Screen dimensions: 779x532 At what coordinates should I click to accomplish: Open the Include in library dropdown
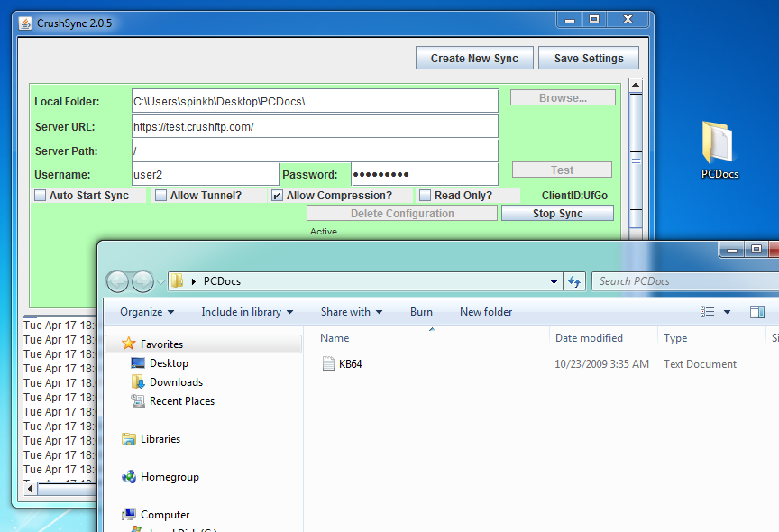click(x=247, y=312)
